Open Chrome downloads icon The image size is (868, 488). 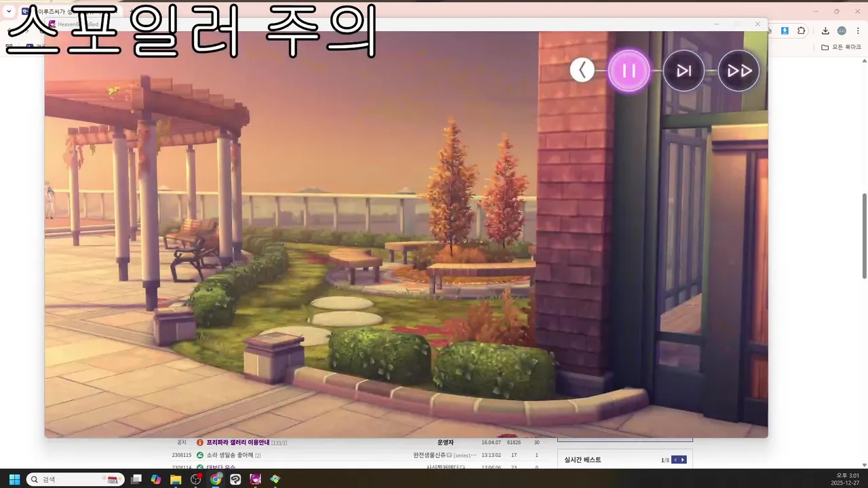click(825, 30)
